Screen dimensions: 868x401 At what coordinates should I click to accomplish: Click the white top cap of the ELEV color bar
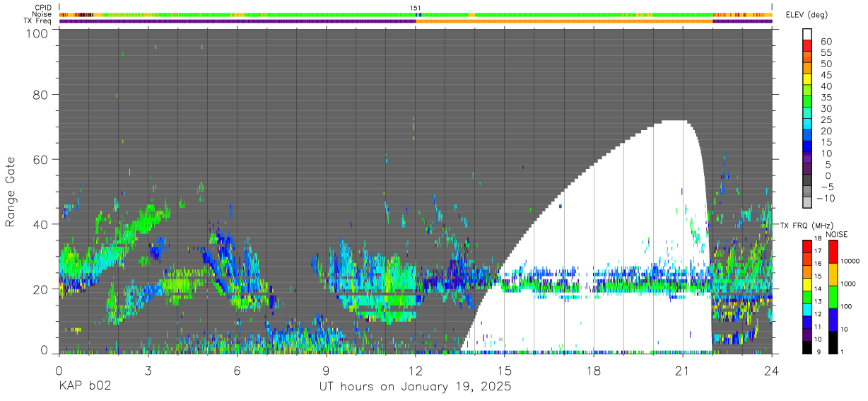tap(807, 35)
